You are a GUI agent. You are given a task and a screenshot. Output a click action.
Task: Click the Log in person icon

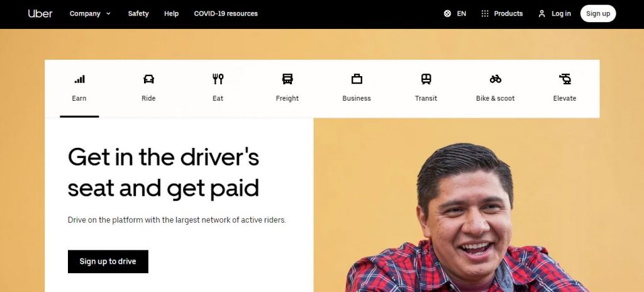pyautogui.click(x=541, y=14)
